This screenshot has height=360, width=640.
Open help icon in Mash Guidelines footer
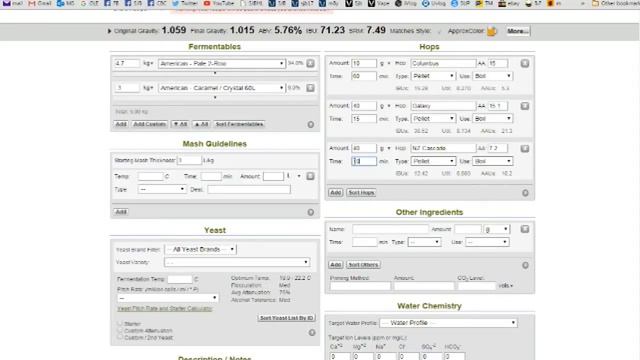[311, 212]
